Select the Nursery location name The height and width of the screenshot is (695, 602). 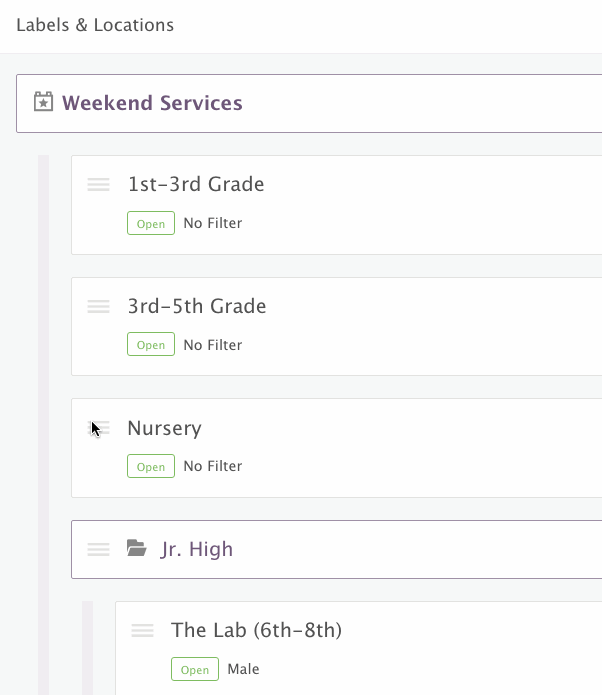click(x=164, y=428)
